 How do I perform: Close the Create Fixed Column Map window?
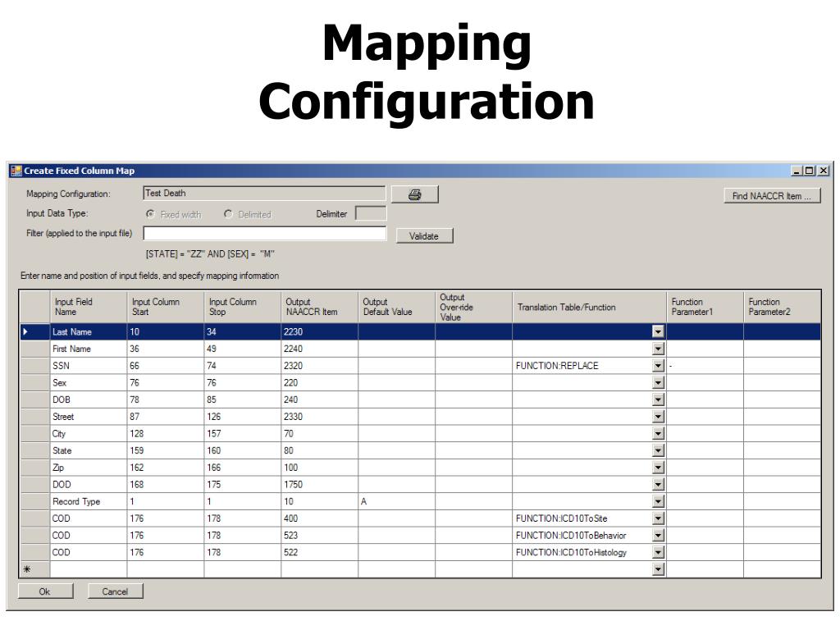824,171
